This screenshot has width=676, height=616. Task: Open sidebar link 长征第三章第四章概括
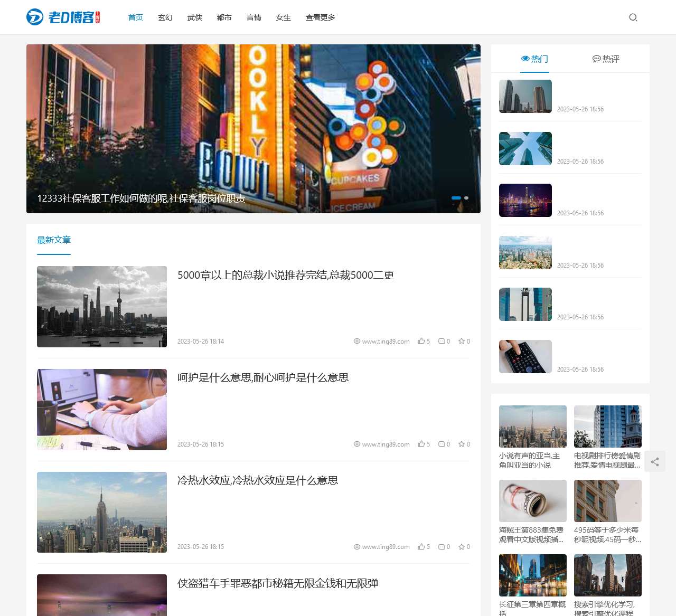[532, 608]
